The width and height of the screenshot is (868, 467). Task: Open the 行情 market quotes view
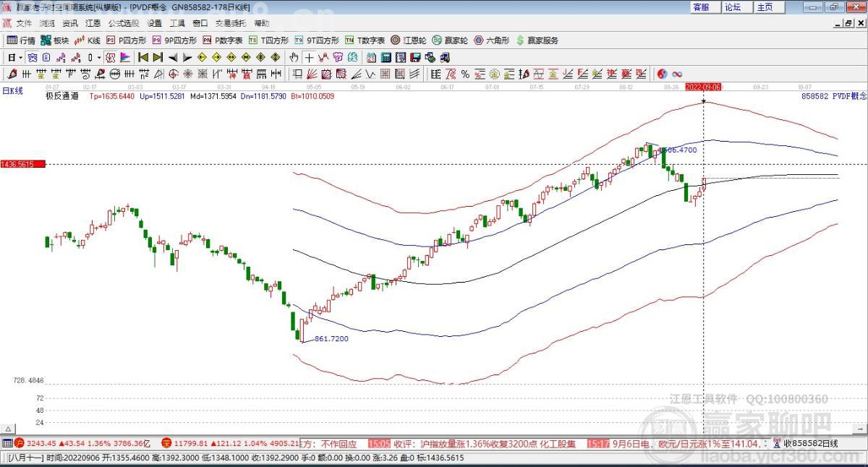[x=21, y=40]
